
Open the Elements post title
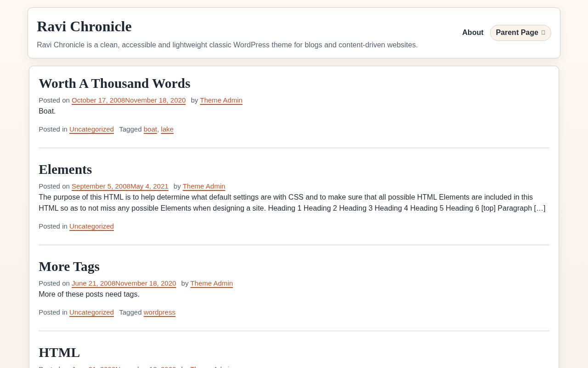[x=65, y=169]
